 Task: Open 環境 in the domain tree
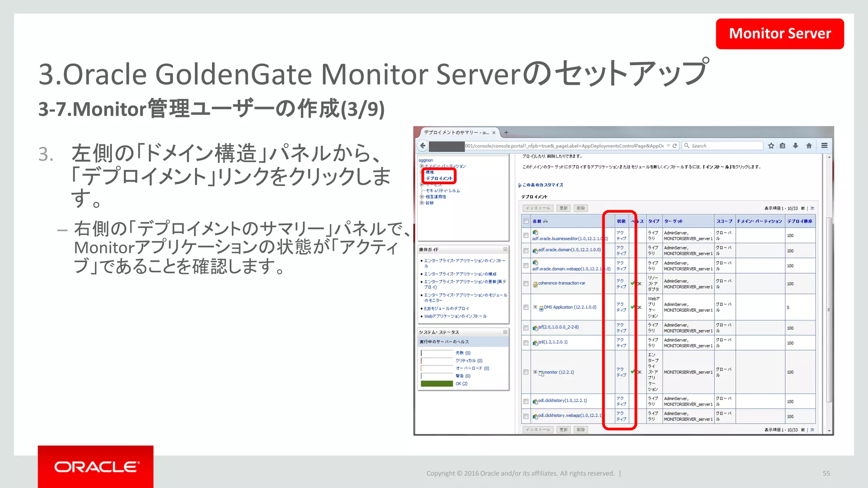pyautogui.click(x=430, y=172)
